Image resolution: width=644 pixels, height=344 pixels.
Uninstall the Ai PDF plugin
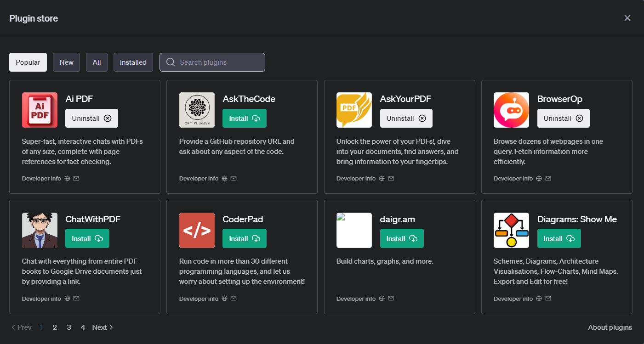(91, 118)
